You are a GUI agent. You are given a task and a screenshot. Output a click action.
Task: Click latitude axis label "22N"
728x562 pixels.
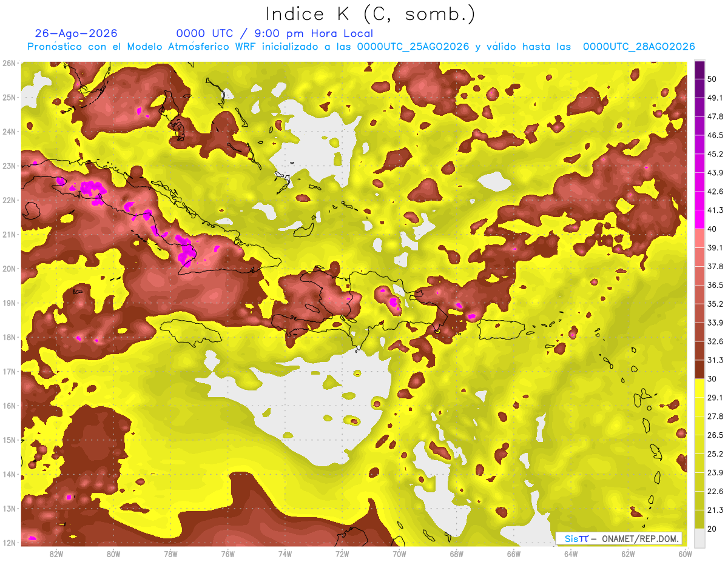(x=9, y=200)
